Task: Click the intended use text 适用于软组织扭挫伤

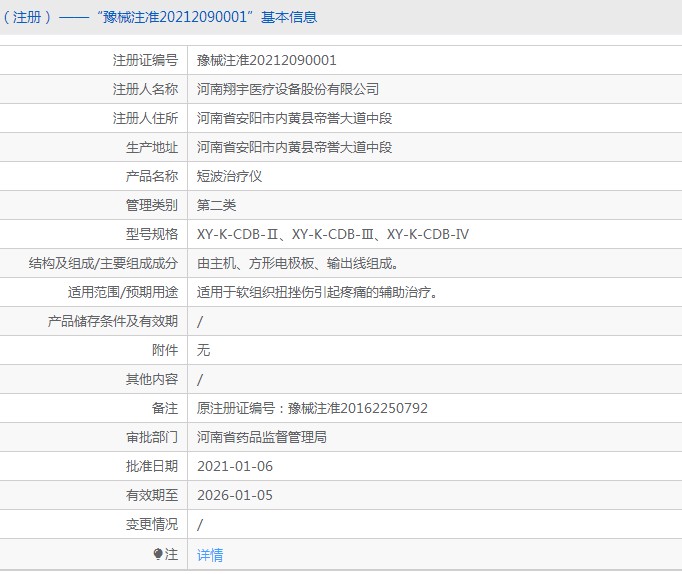Action: tap(255, 292)
